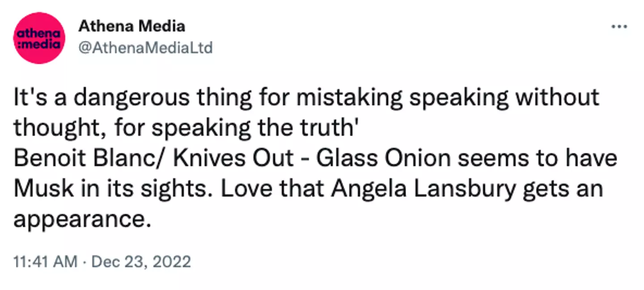The width and height of the screenshot is (644, 290).
Task: Click the @AthenaMediaLtd handle
Action: (145, 47)
